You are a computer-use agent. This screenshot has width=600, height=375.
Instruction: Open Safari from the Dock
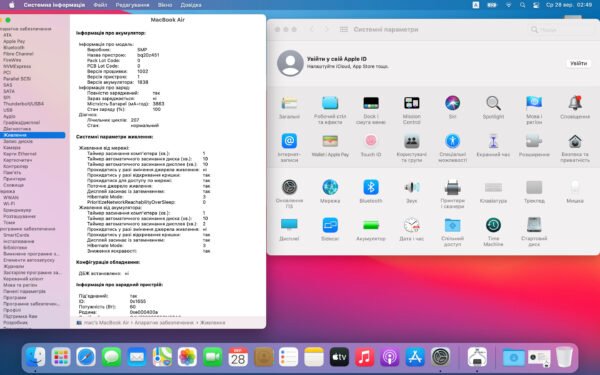(86, 357)
